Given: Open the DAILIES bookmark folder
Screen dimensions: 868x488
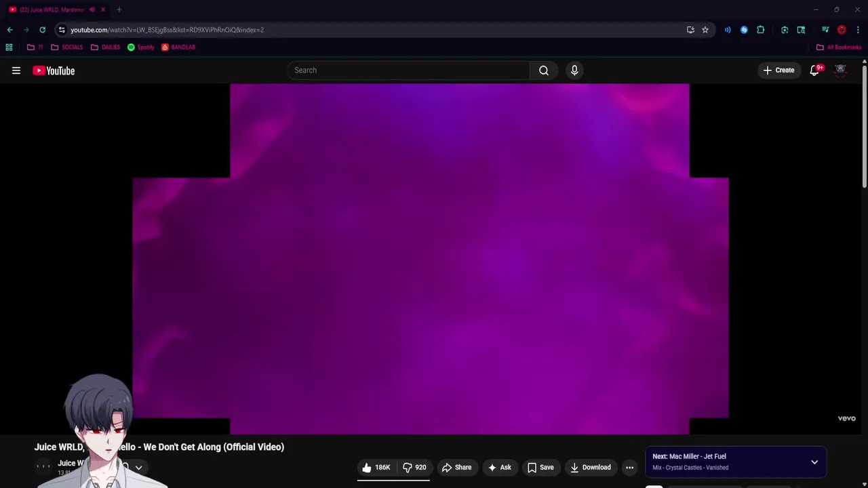Looking at the screenshot, I should (105, 47).
